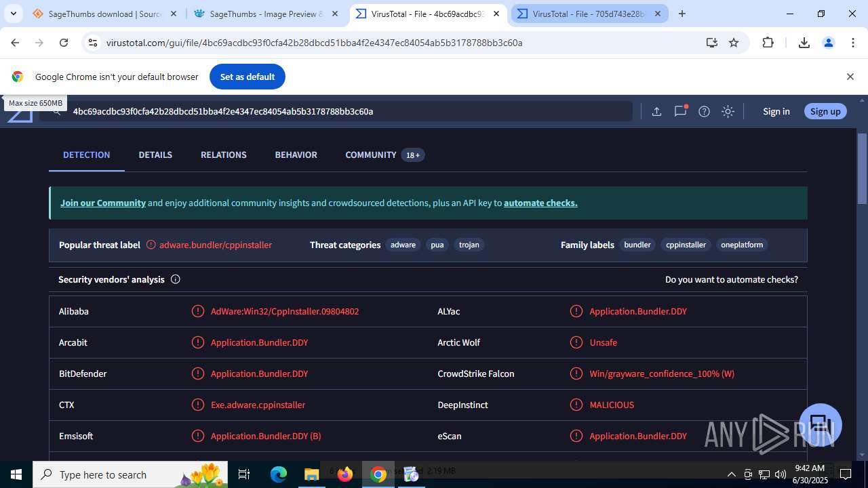This screenshot has height=488, width=868.
Task: Click the eScan vendor name
Action: pos(450,436)
